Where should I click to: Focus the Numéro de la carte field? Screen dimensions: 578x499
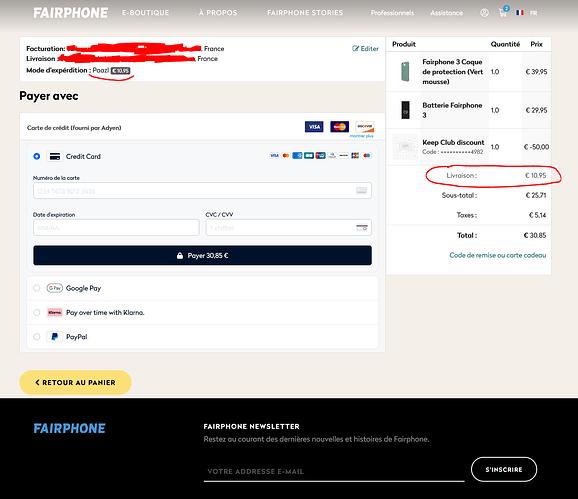[x=202, y=191]
